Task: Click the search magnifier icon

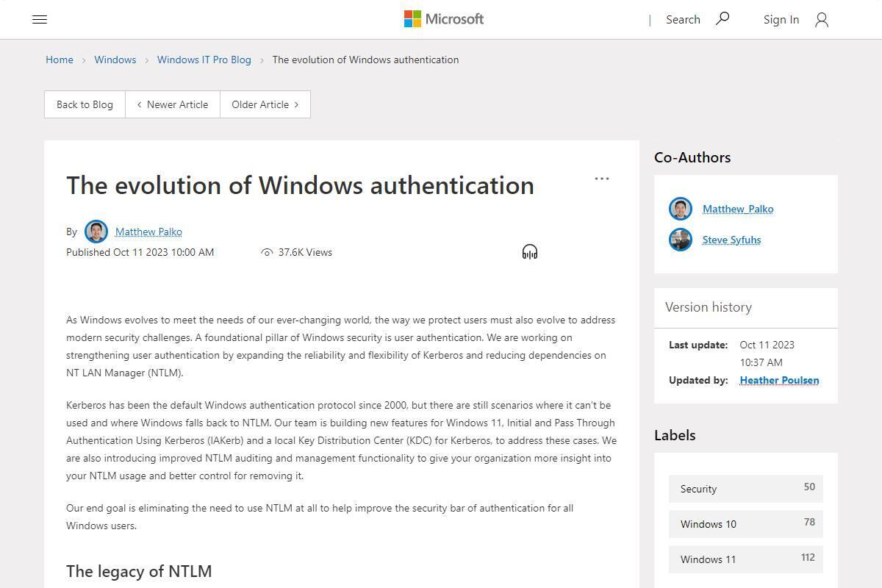Action: pyautogui.click(x=723, y=18)
